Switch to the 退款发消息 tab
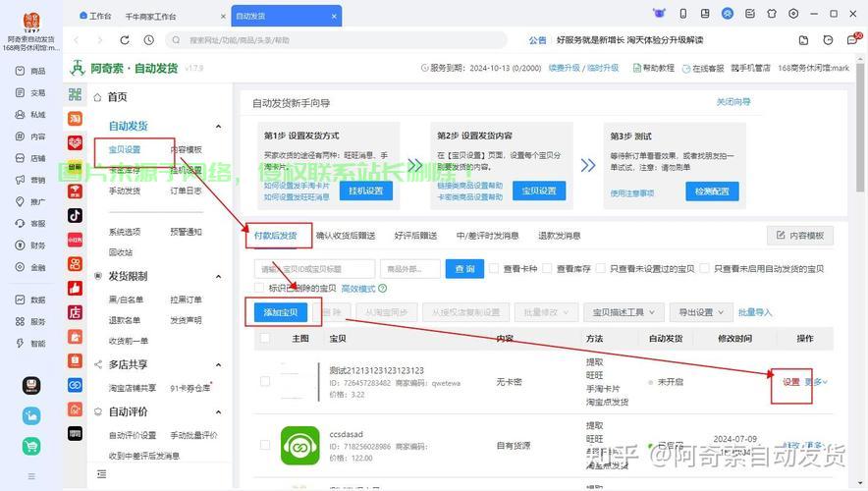The image size is (868, 491). click(559, 236)
